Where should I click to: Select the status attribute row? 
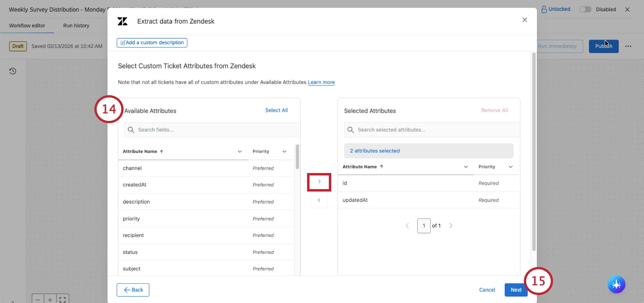206,252
